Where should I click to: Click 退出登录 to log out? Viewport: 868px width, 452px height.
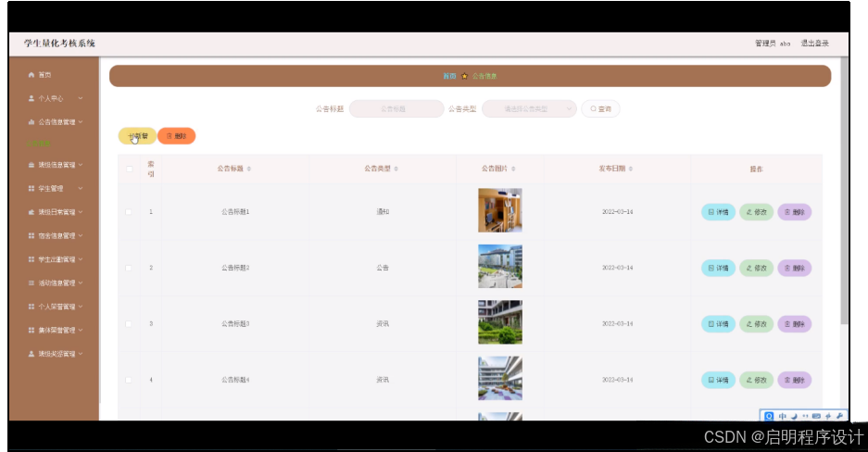click(x=814, y=44)
